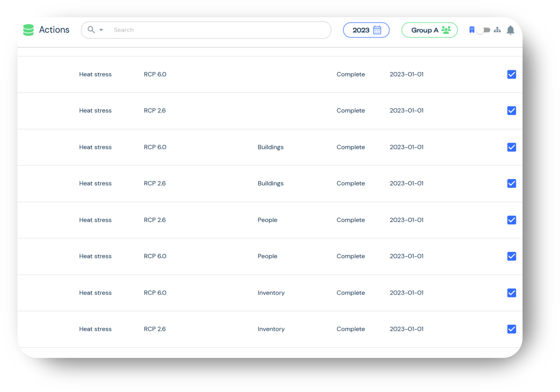The width and height of the screenshot is (560, 392).
Task: Click Heat stress in RCP 6.0 Inventory row
Action: coord(95,293)
